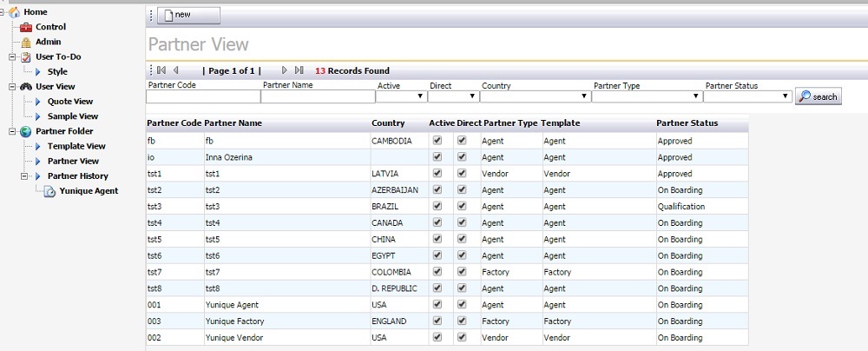
Task: Toggle Active checkbox for Yunique Vendor row
Action: click(437, 337)
